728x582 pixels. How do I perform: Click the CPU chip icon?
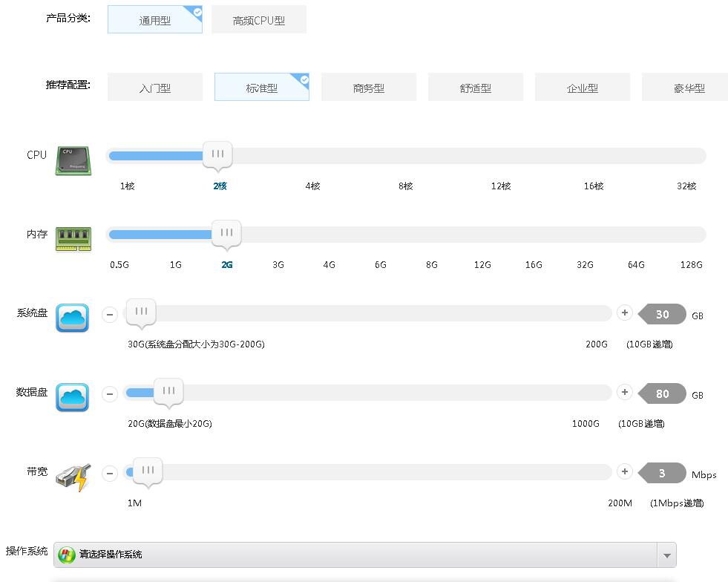point(73,160)
